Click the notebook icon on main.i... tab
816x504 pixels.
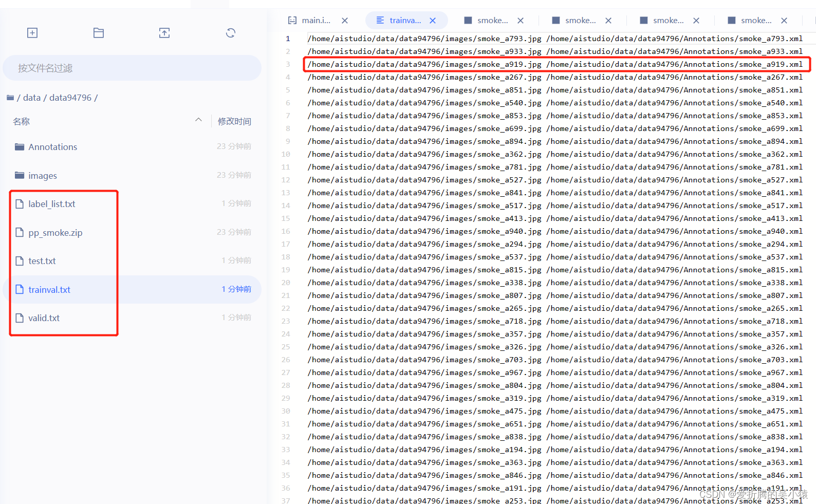[292, 21]
